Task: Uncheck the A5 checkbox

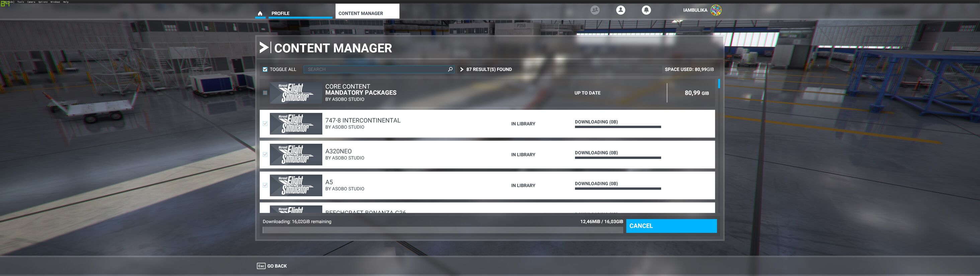Action: click(x=265, y=186)
